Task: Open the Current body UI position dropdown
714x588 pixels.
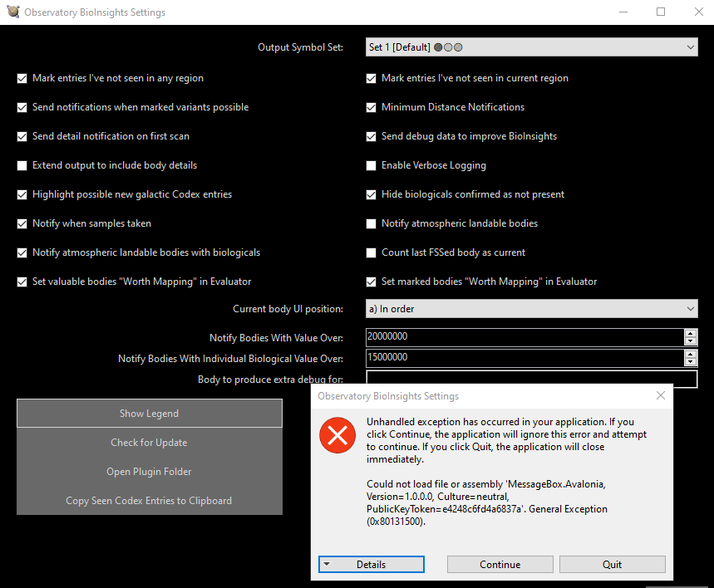Action: pos(531,309)
